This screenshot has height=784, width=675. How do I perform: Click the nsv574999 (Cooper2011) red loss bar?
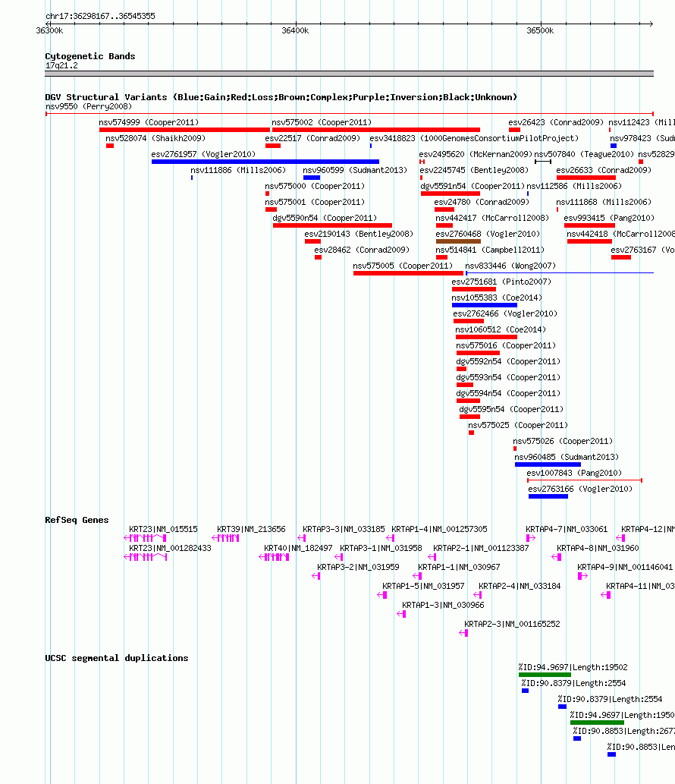(184, 130)
